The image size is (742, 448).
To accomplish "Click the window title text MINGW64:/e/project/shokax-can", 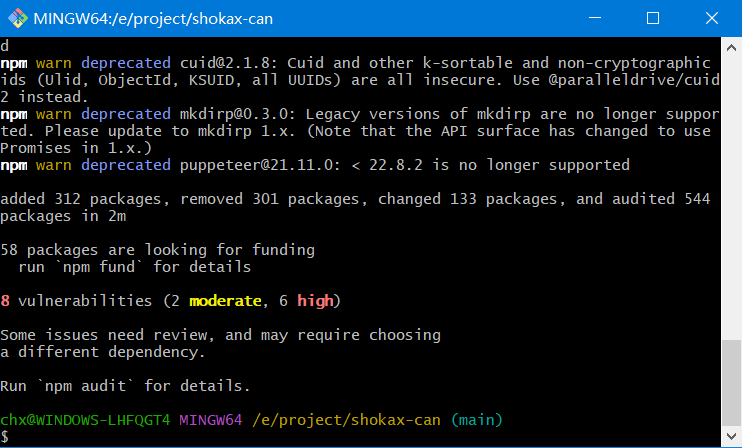I will [153, 19].
